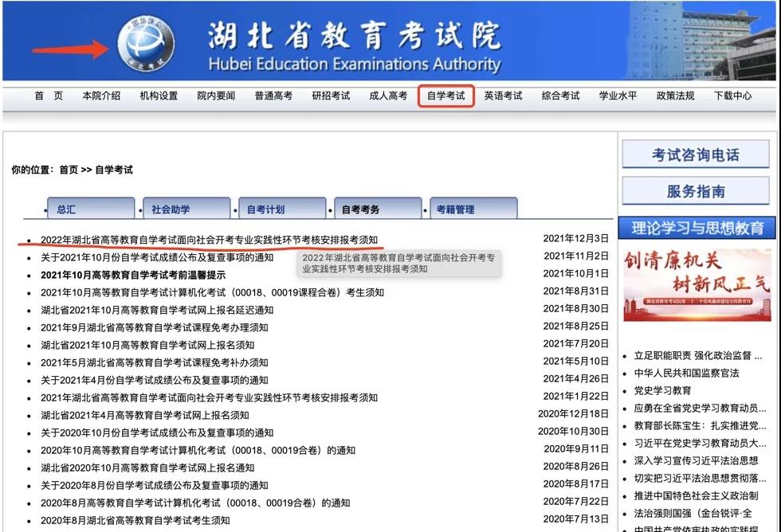This screenshot has height=532, width=781.
Task: Open the 深入学习宣传习近平法治思想 sidebar link
Action: click(696, 461)
